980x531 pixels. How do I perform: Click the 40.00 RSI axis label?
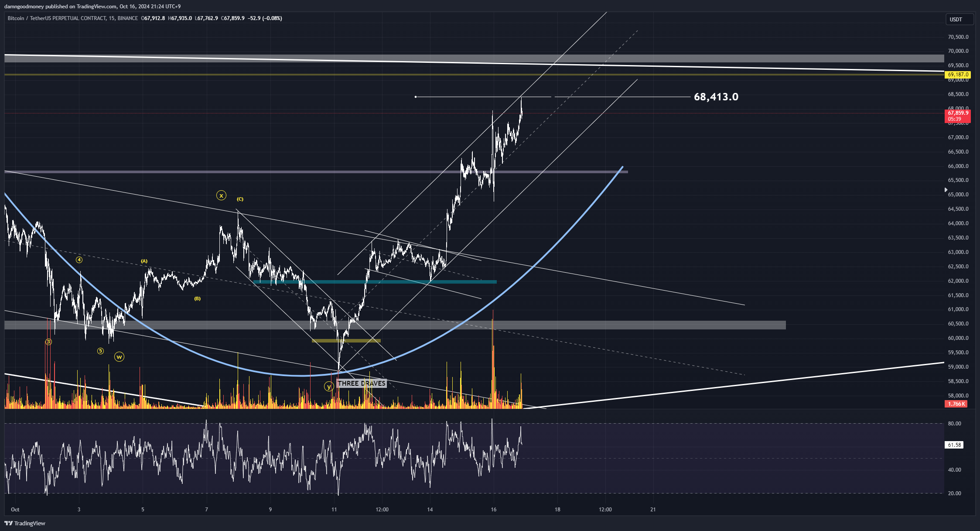point(955,469)
